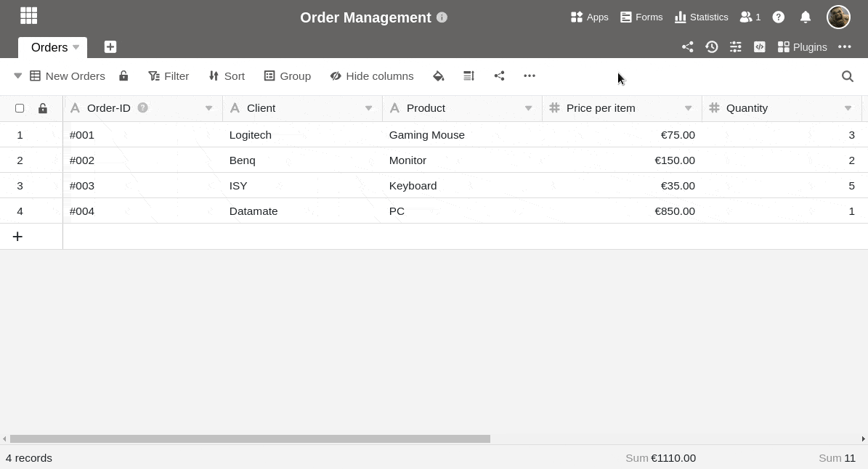Open the help question mark icon
The width and height of the screenshot is (868, 469).
tap(779, 17)
